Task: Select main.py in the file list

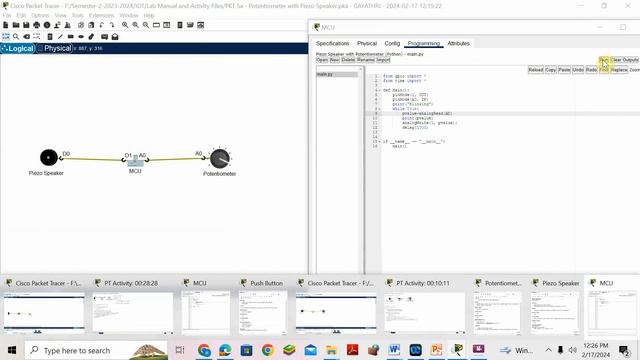Action: point(337,74)
